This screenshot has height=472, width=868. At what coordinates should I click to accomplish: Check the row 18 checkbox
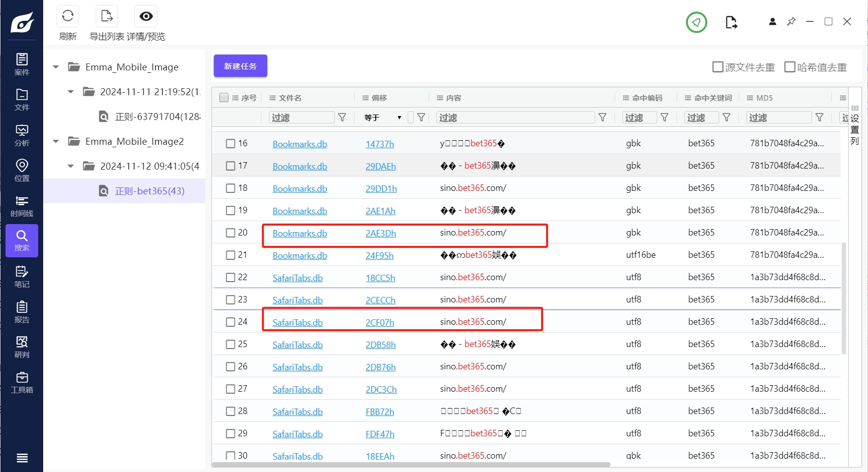coord(231,188)
